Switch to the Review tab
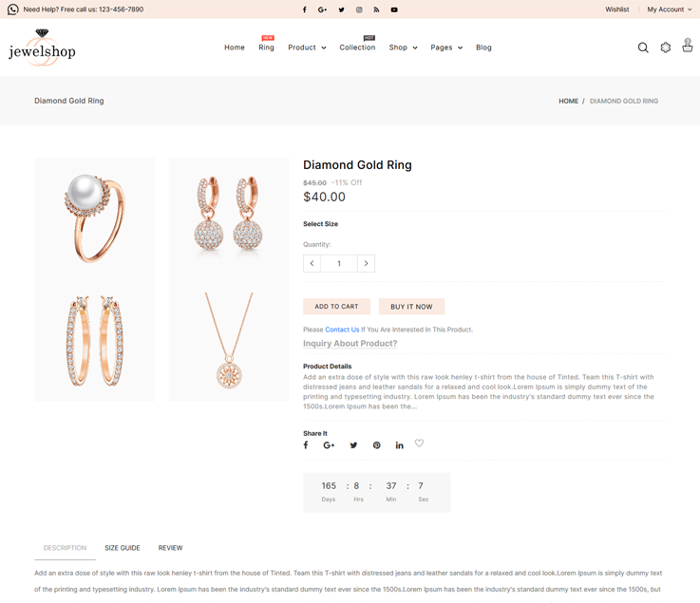Viewport: 700px width, 603px height. click(x=170, y=548)
